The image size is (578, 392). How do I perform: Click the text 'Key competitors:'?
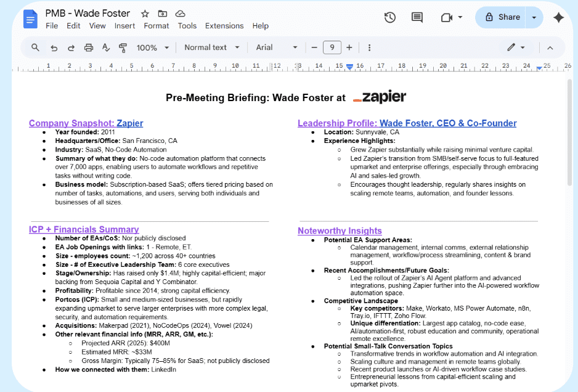pyautogui.click(x=377, y=308)
